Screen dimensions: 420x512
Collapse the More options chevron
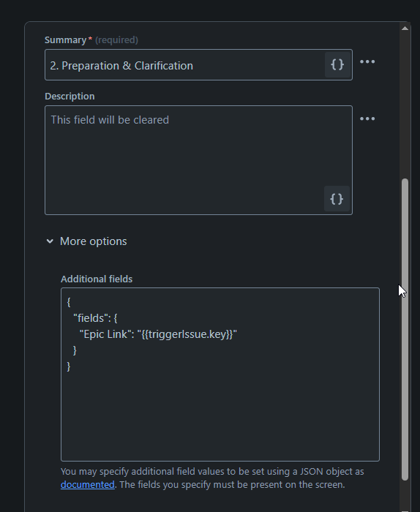coord(50,241)
